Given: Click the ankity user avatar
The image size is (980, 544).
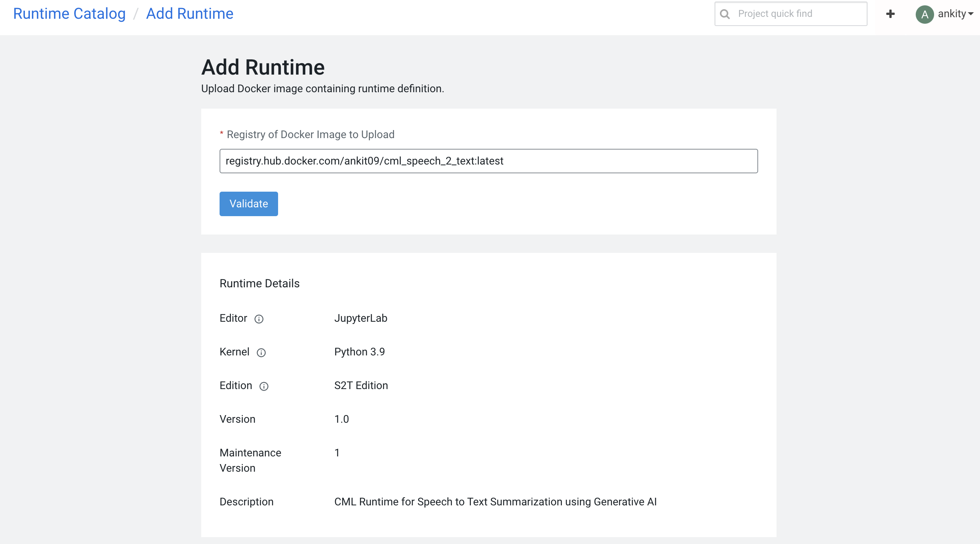Looking at the screenshot, I should tap(925, 15).
